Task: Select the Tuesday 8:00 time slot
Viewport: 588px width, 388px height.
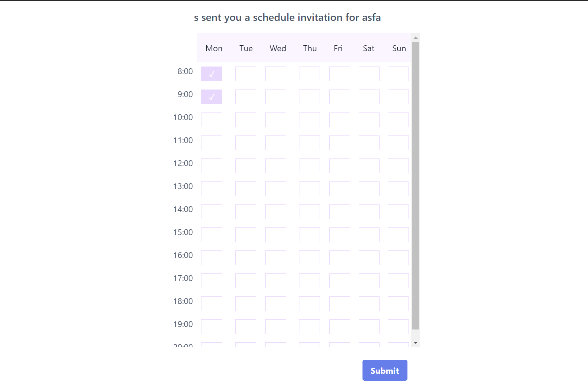Action: [x=246, y=74]
